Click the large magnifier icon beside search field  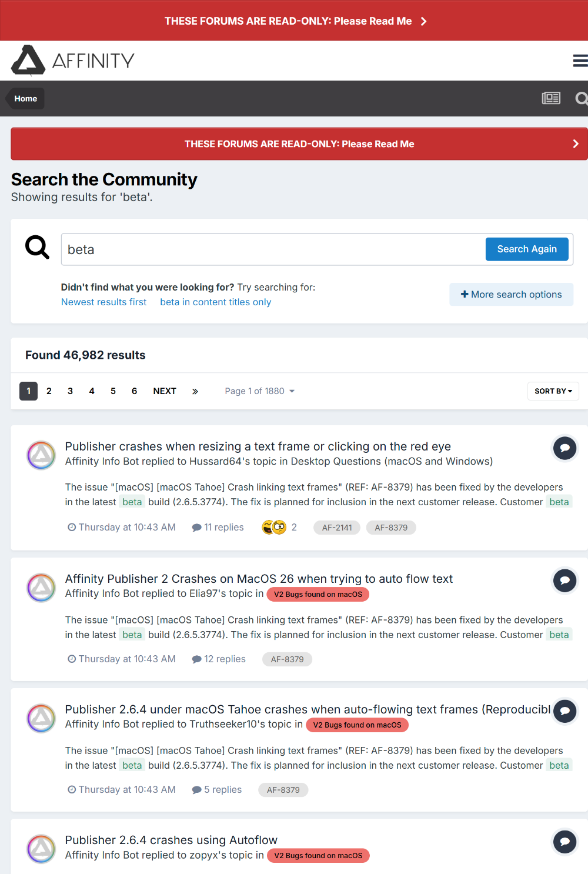37,247
